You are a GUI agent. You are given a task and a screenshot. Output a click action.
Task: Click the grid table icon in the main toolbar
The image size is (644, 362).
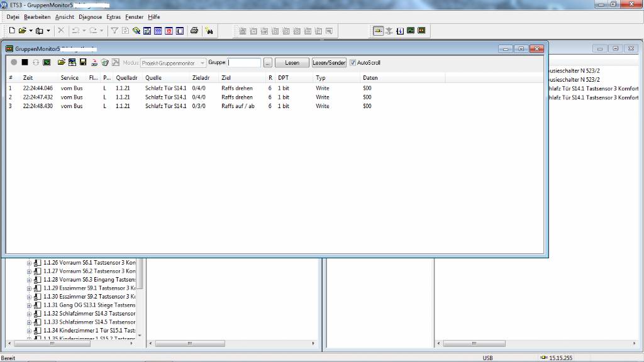(x=158, y=31)
